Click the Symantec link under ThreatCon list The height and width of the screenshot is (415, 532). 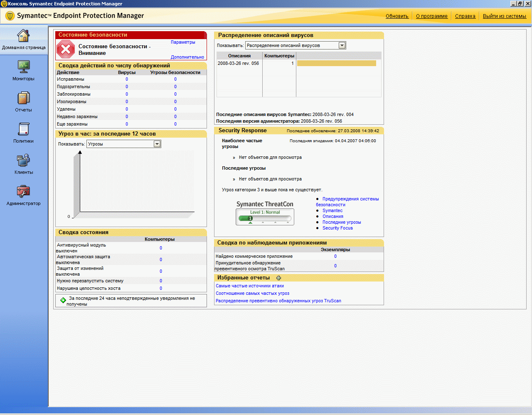(332, 210)
